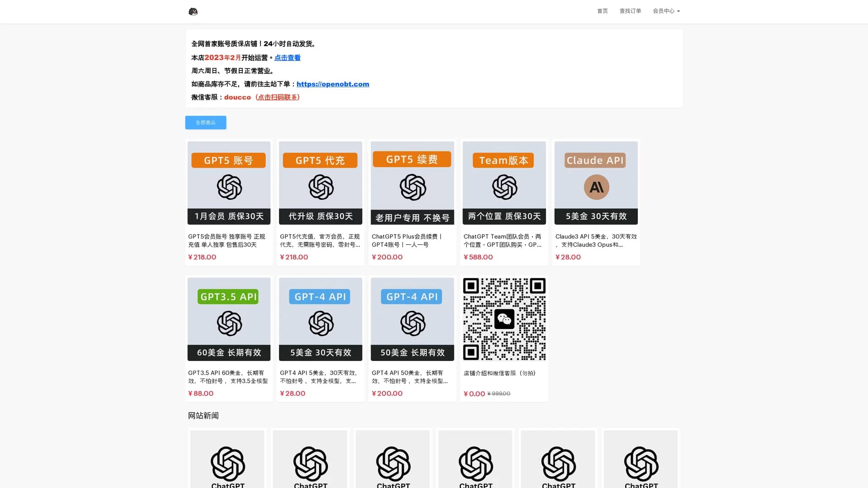Open the Claude API product image

click(x=596, y=183)
